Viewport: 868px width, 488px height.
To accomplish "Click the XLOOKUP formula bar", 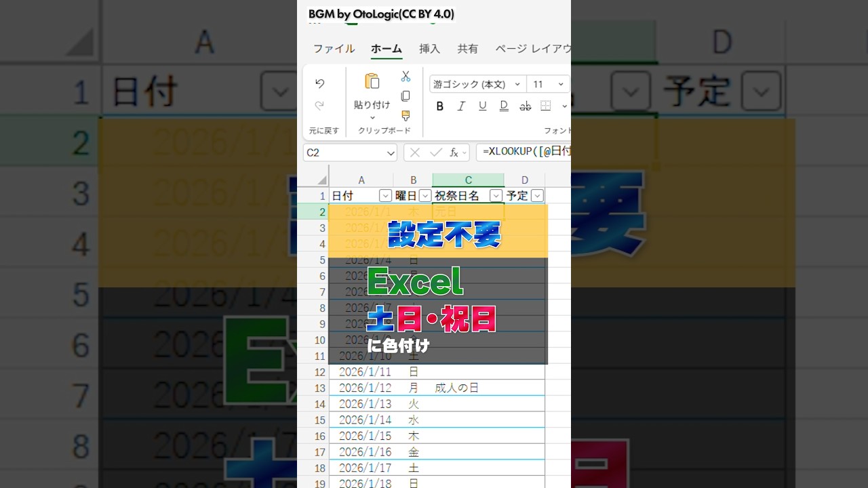I will [524, 152].
